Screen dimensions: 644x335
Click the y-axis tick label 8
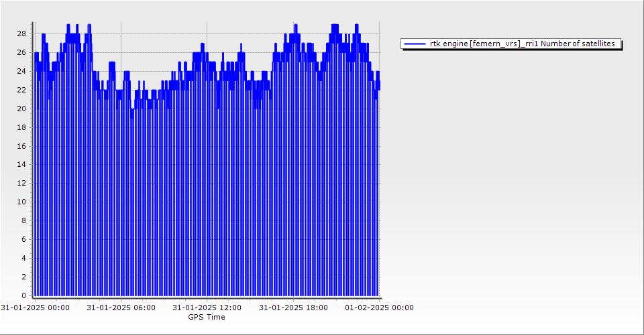tap(23, 220)
